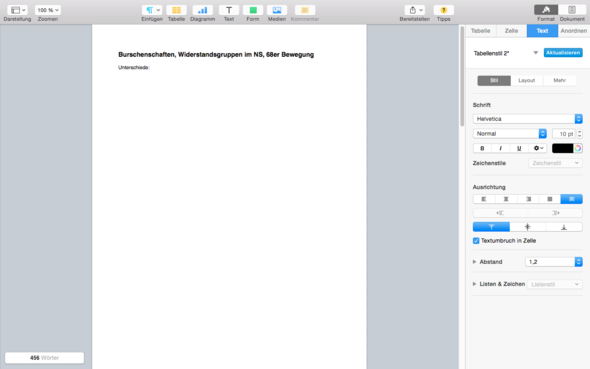590x369 pixels.
Task: Open the black text color swatch
Action: 563,148
